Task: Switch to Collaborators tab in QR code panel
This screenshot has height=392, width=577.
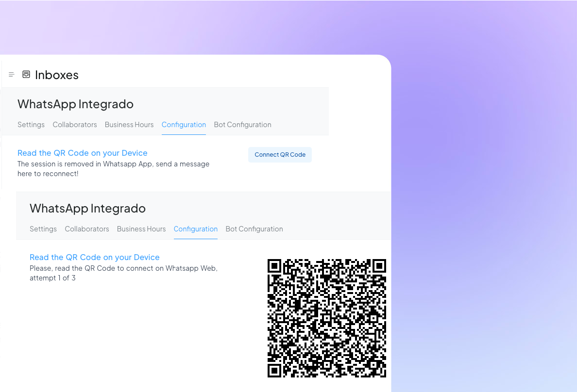Action: [x=87, y=229]
